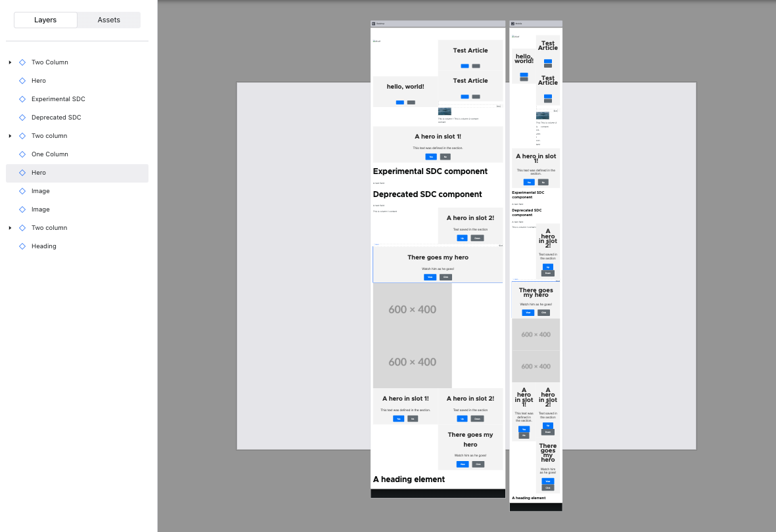The height and width of the screenshot is (532, 776).
Task: Click the component icon beside Two Column
Action: pos(23,62)
